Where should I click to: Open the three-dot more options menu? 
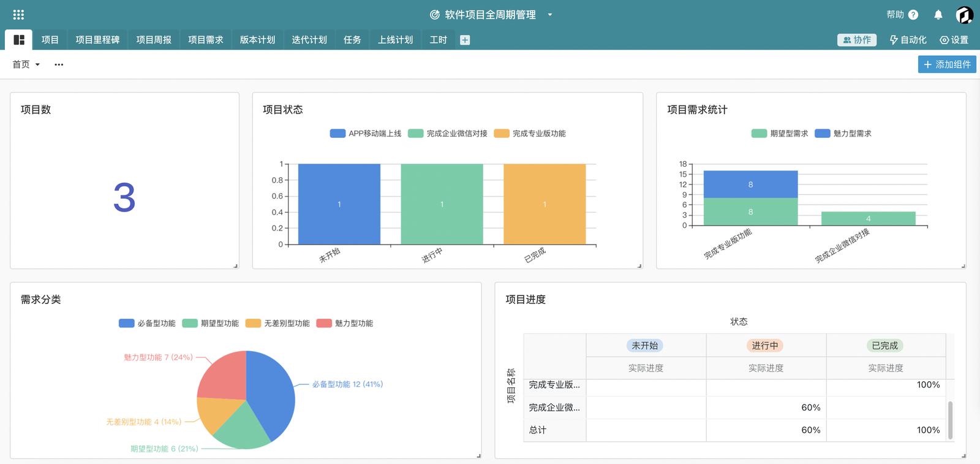click(x=59, y=64)
